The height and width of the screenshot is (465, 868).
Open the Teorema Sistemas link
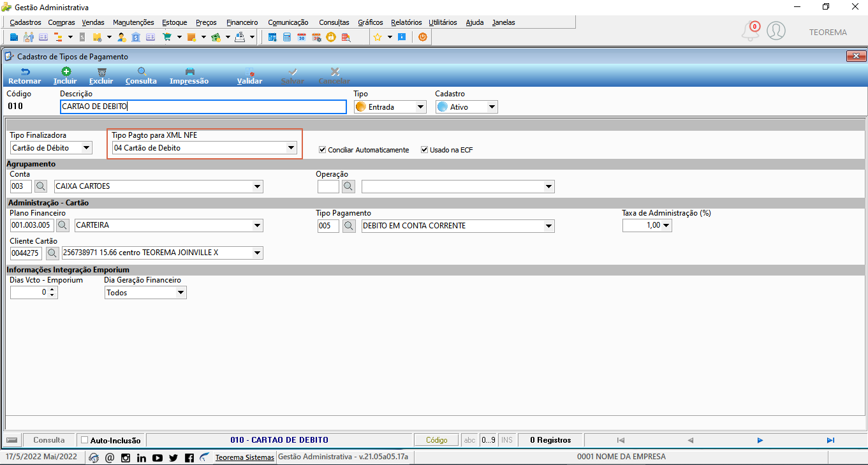[245, 457]
